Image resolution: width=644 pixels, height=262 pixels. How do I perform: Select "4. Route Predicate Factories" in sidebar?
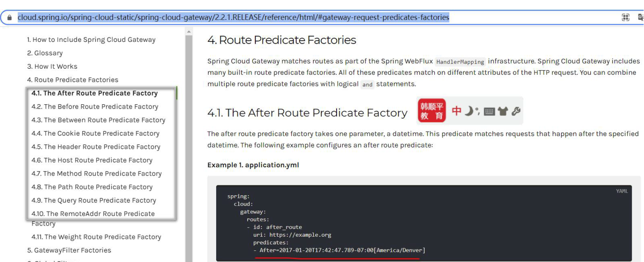[x=73, y=80]
